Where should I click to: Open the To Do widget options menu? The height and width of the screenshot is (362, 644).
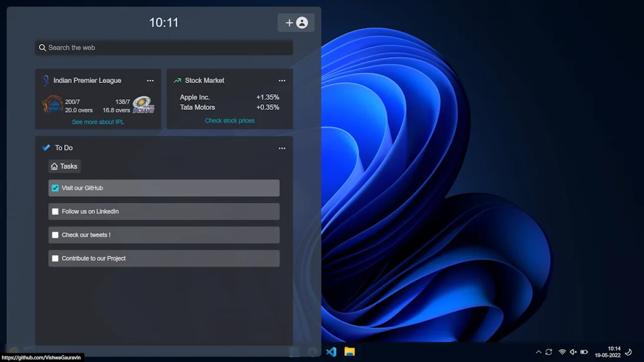click(x=282, y=148)
